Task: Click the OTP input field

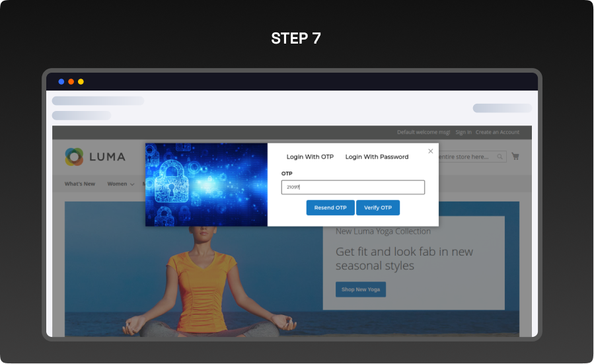Action: coord(353,188)
